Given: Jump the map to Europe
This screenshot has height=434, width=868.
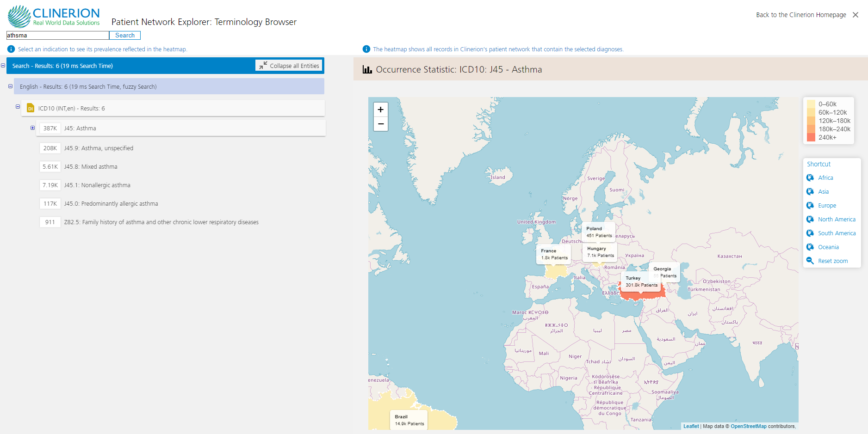Looking at the screenshot, I should click(827, 205).
